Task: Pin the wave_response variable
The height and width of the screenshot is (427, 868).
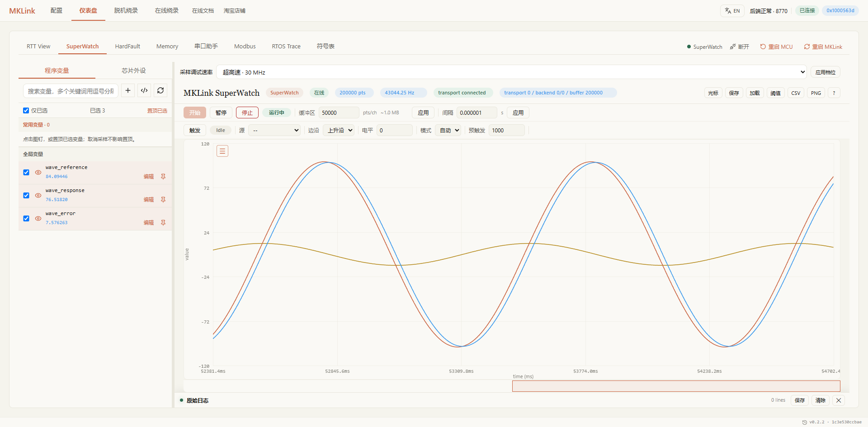Action: click(163, 200)
